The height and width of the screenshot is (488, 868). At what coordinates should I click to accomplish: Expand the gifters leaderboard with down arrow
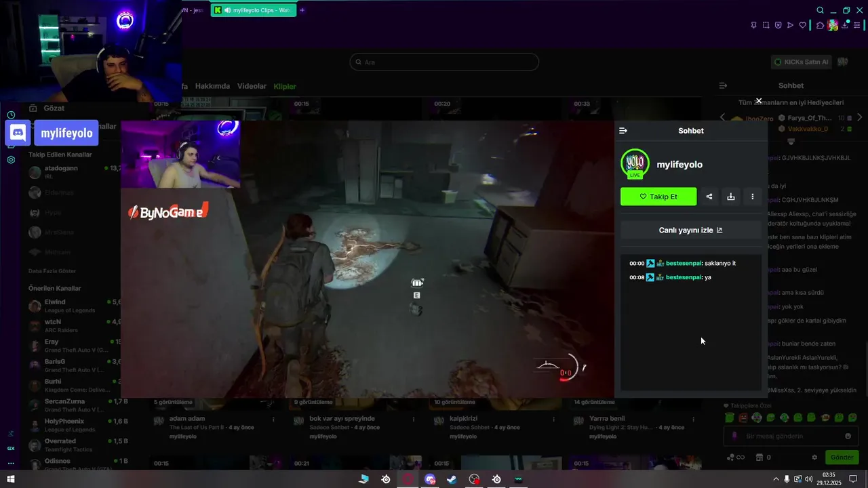click(791, 142)
